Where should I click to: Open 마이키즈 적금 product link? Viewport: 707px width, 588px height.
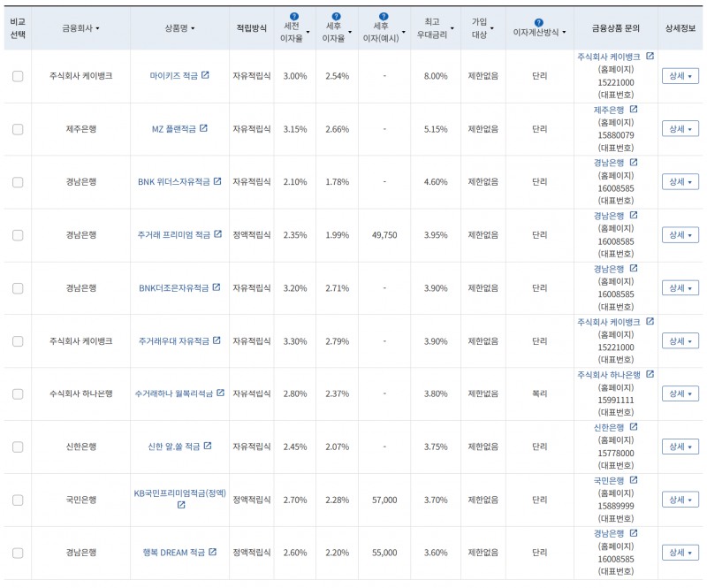pyautogui.click(x=173, y=76)
